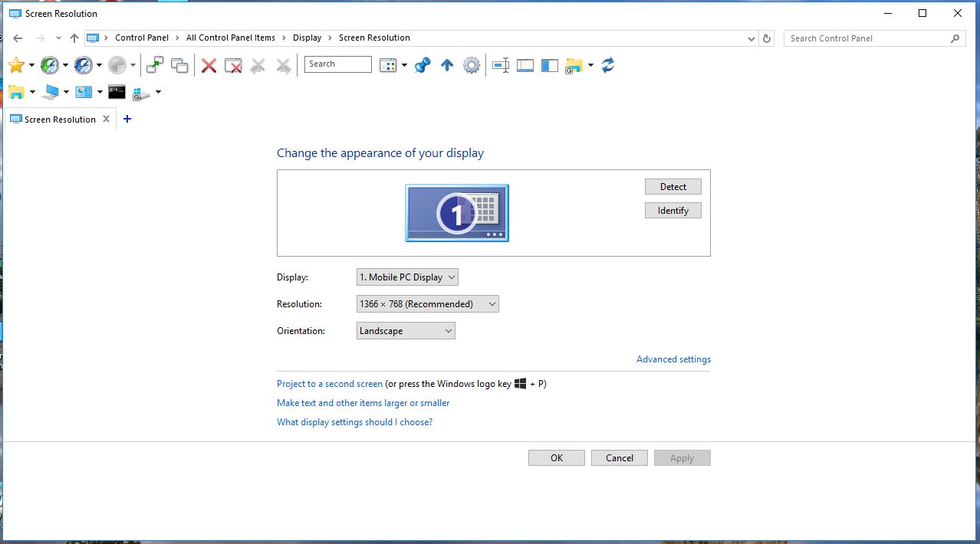Viewport: 980px width, 544px height.
Task: Click the Detect button
Action: [x=673, y=186]
